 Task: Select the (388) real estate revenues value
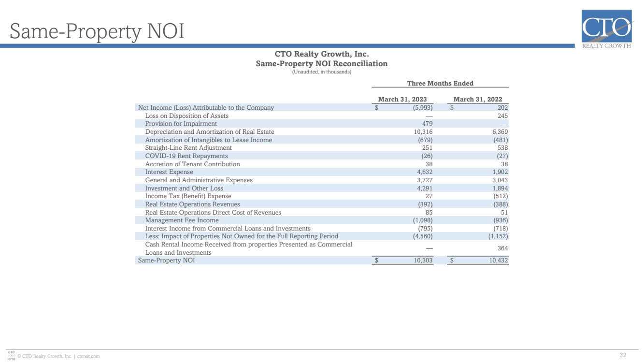click(501, 204)
